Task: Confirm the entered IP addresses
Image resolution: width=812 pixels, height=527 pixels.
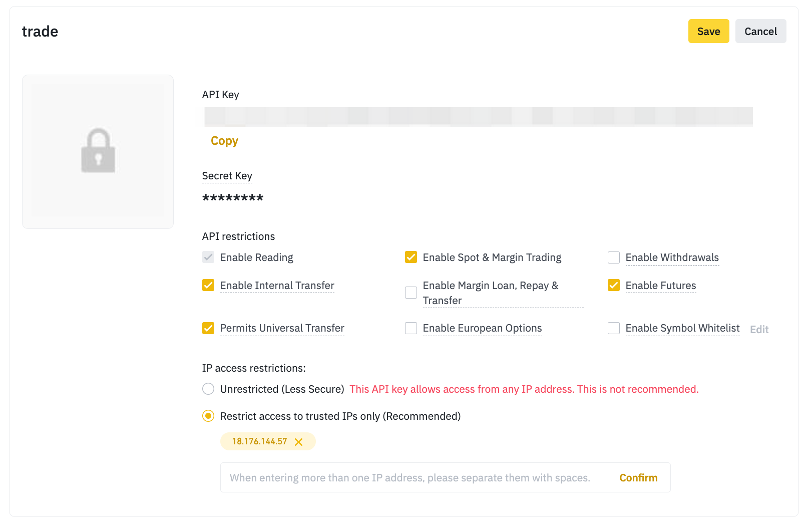Action: (x=638, y=478)
